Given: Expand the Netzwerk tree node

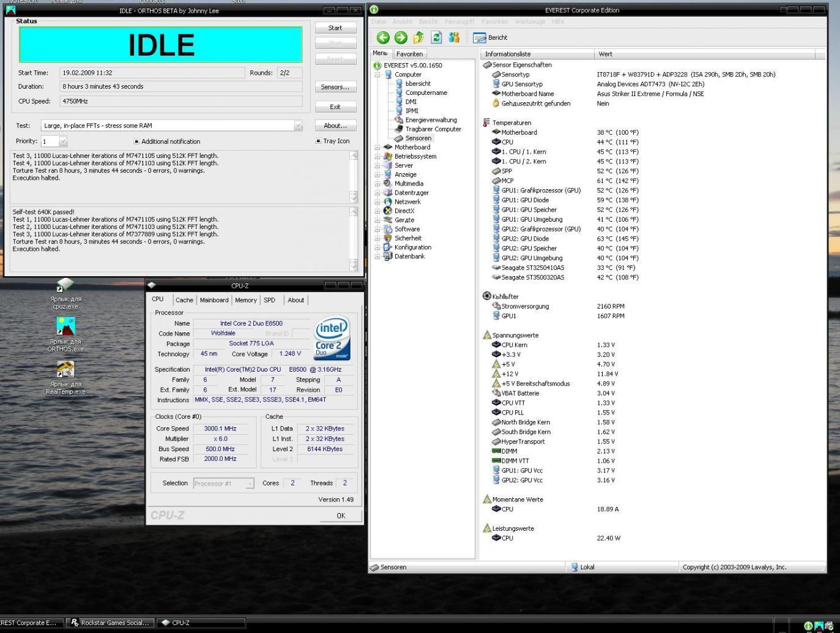Looking at the screenshot, I should (377, 202).
